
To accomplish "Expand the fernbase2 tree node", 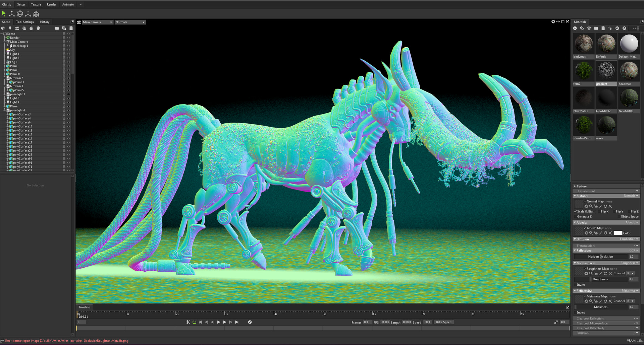I will tap(5, 78).
